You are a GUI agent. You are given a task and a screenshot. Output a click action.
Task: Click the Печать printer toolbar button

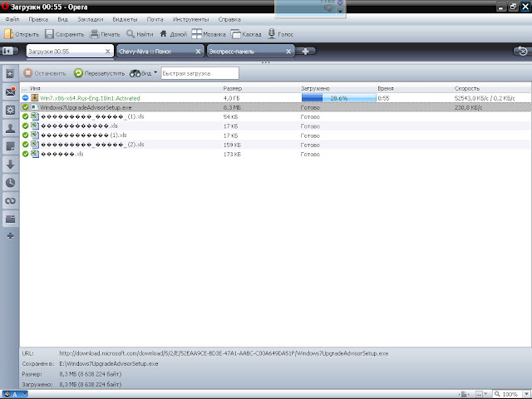105,34
